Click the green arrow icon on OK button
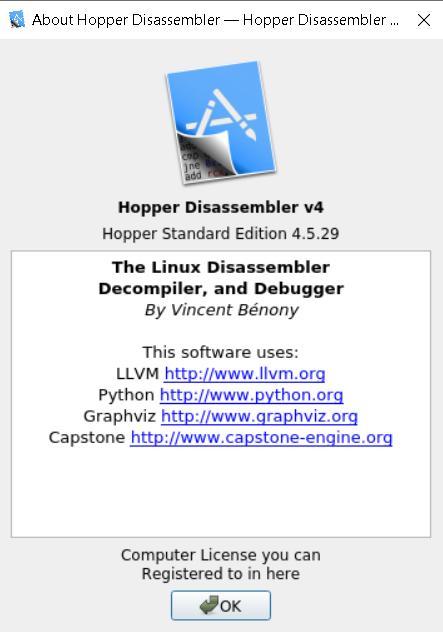 point(209,605)
